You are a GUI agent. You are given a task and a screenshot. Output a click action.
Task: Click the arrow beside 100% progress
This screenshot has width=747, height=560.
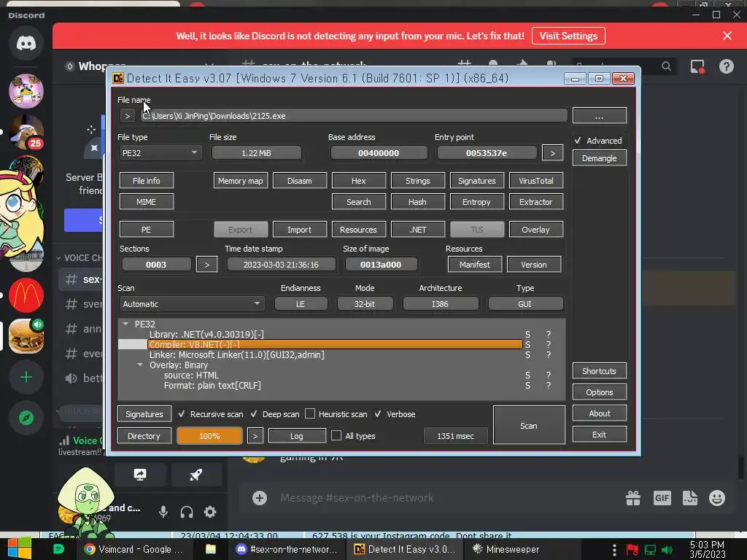coord(255,436)
